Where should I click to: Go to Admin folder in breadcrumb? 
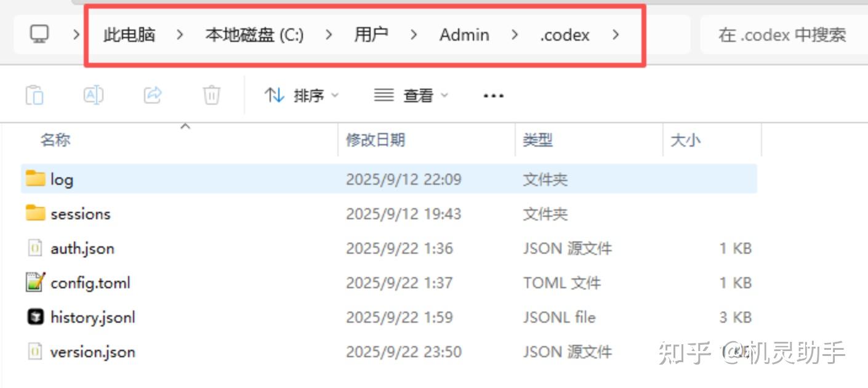point(464,35)
